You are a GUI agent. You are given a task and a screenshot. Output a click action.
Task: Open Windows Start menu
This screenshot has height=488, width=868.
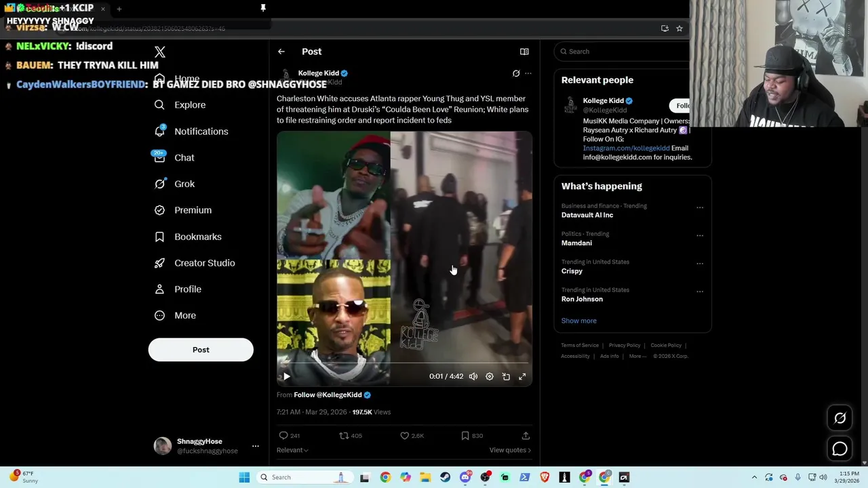tap(244, 477)
